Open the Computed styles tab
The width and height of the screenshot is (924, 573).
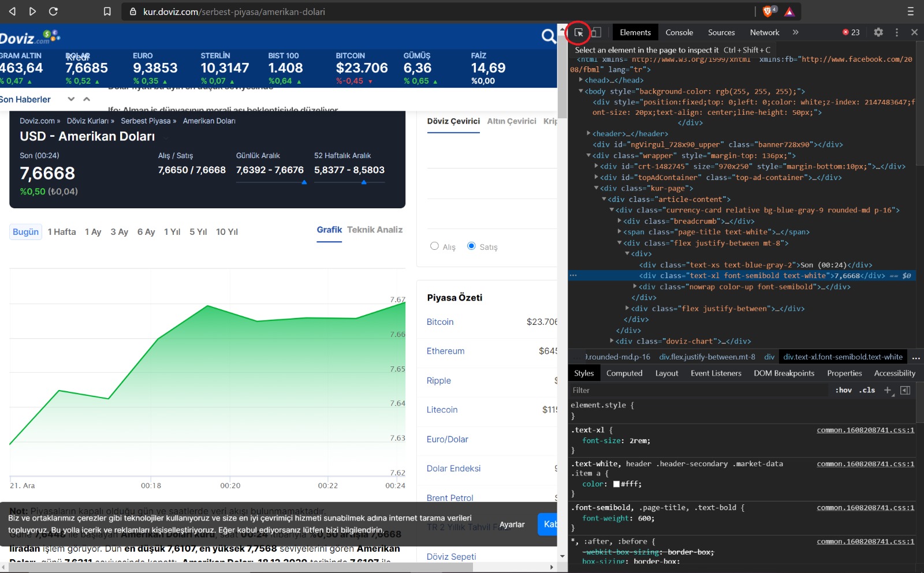click(624, 373)
